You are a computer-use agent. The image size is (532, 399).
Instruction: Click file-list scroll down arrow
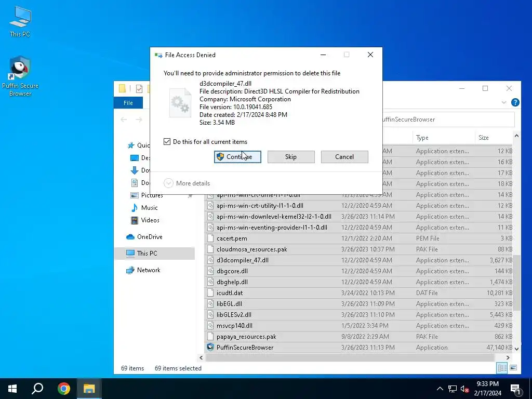(516, 349)
